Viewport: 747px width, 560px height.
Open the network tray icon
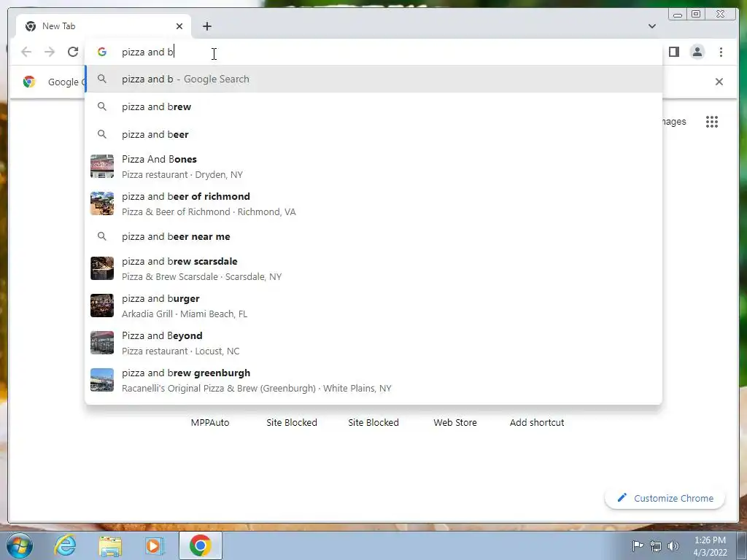pyautogui.click(x=656, y=547)
